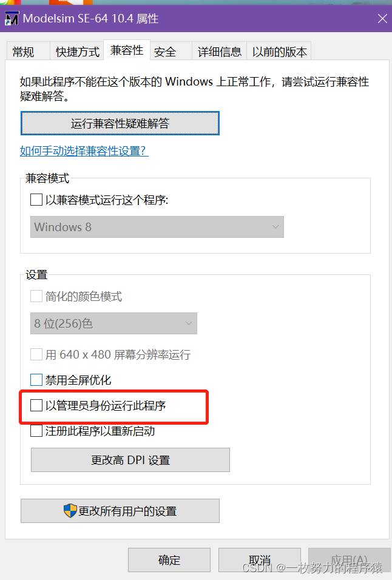Open the 如何手动选择兼容性设置 link
392x580 pixels.
tap(83, 151)
